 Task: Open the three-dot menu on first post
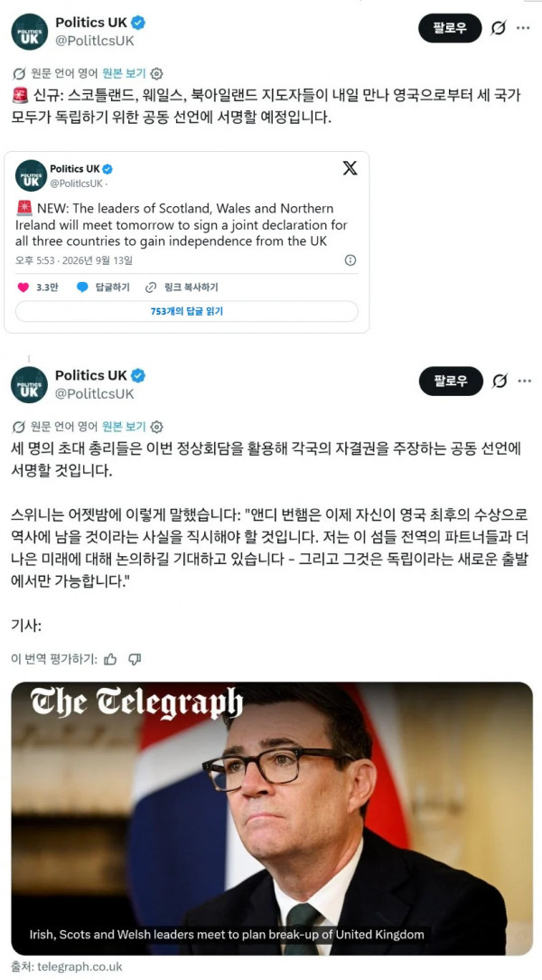(x=525, y=28)
